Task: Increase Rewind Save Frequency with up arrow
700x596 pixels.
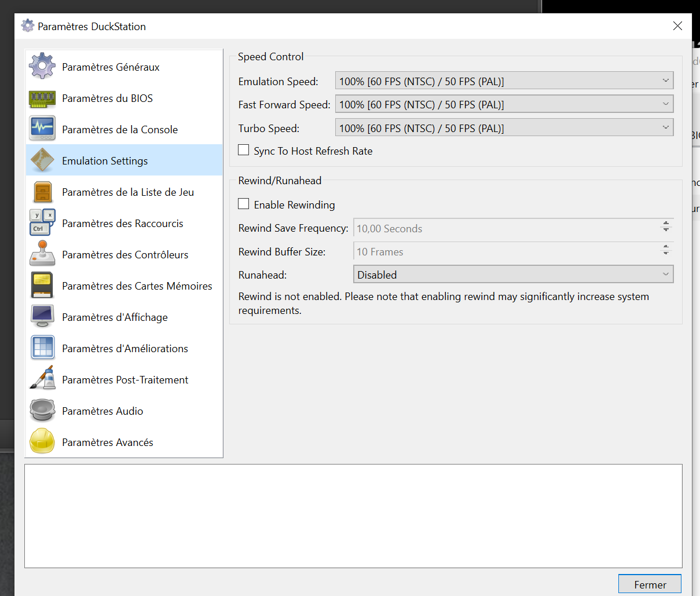Action: [x=666, y=224]
